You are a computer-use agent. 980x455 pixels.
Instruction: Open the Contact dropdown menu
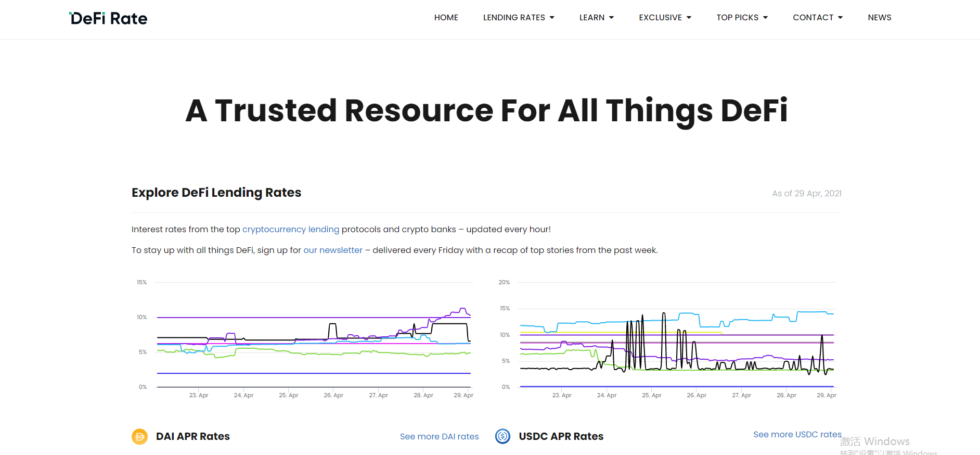coord(817,18)
